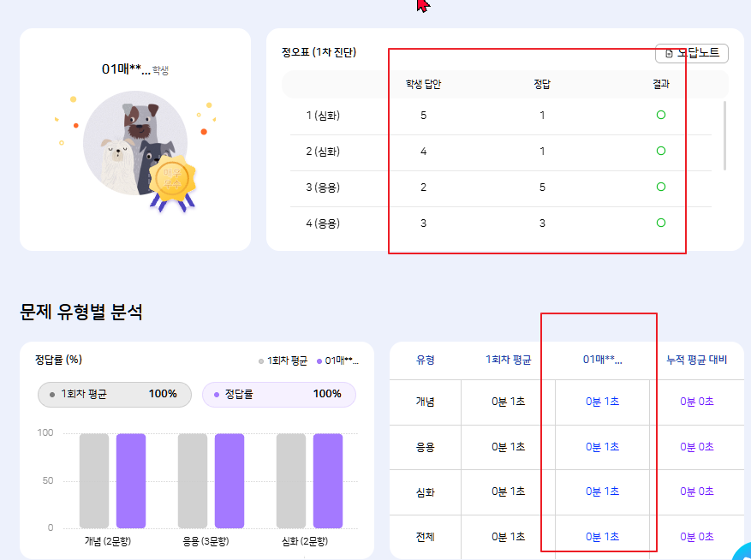Click the gray bar for 개념 (2문항)

point(94,480)
